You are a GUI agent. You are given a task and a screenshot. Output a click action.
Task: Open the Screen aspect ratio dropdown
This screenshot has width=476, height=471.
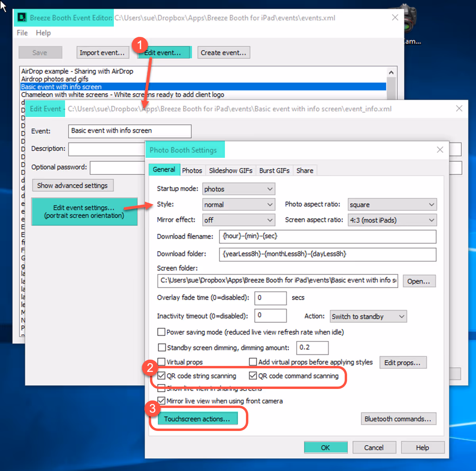(392, 220)
